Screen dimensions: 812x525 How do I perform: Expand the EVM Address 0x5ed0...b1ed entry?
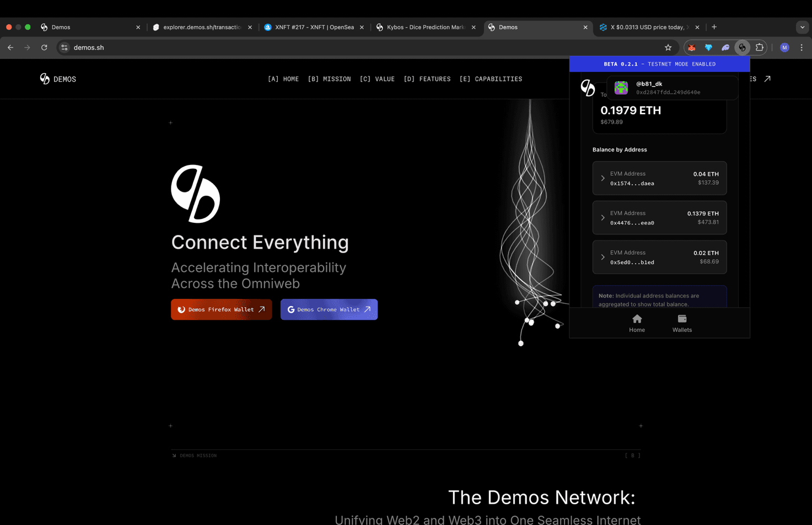click(x=659, y=257)
